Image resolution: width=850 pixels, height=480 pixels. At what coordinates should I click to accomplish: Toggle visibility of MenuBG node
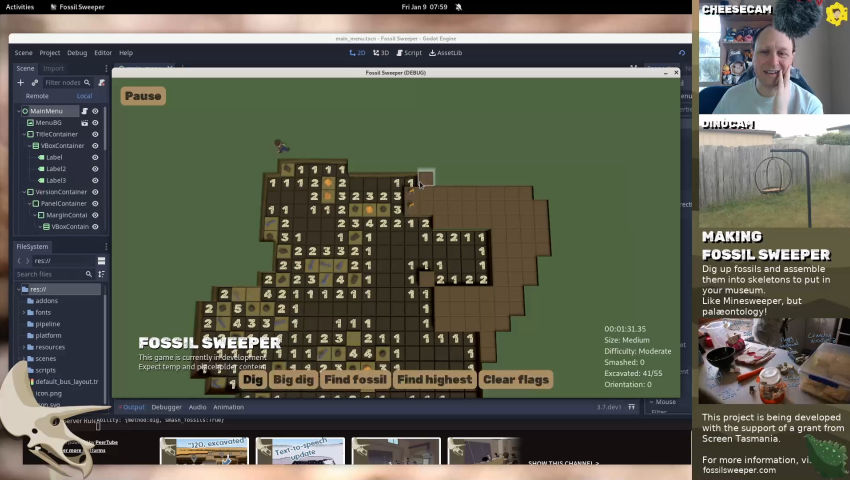click(95, 123)
